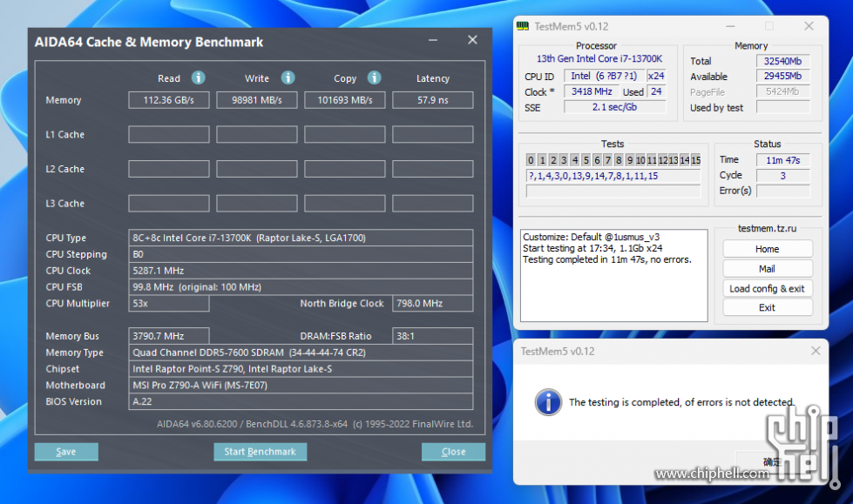The width and height of the screenshot is (853, 504).
Task: Click the L2 Cache Latency field
Action: click(x=432, y=169)
